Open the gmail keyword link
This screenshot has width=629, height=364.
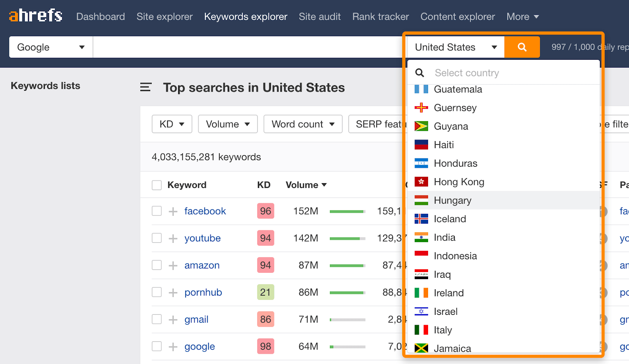point(197,320)
